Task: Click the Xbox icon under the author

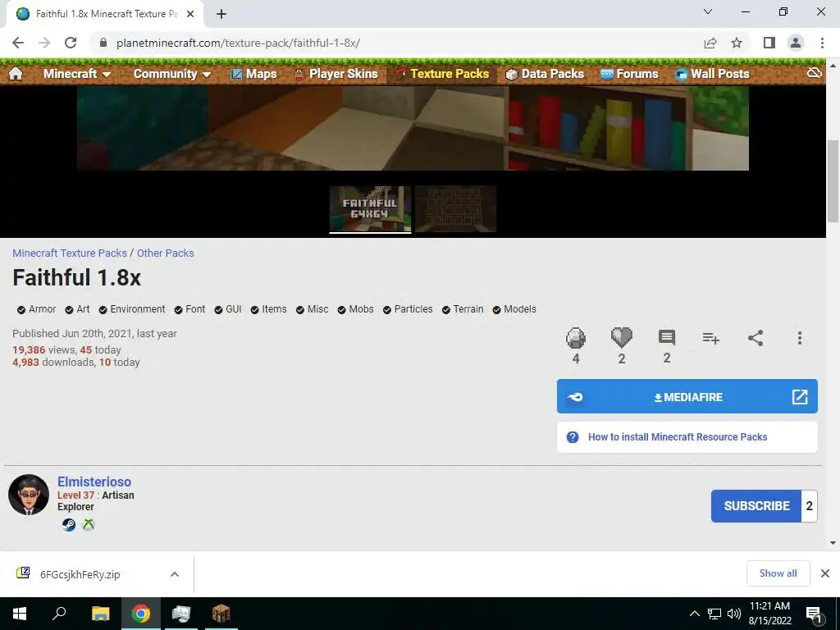Action: (x=89, y=524)
